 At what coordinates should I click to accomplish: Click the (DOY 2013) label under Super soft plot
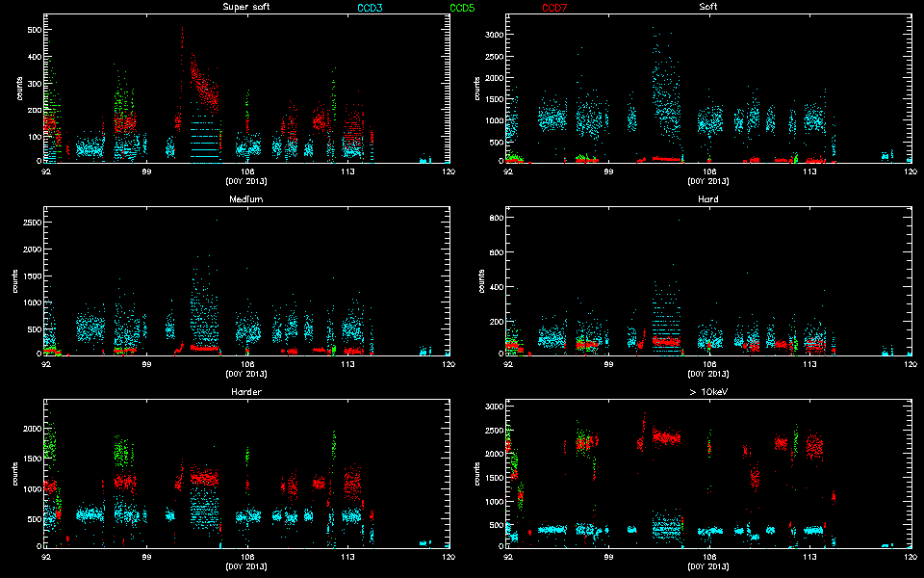tap(245, 181)
